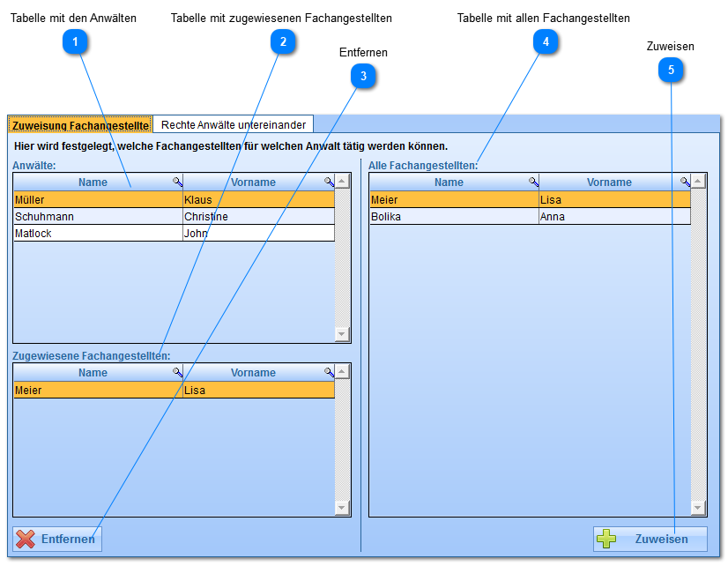Click search icon in Anwälte Vorname column
728x566 pixels.
tap(329, 182)
